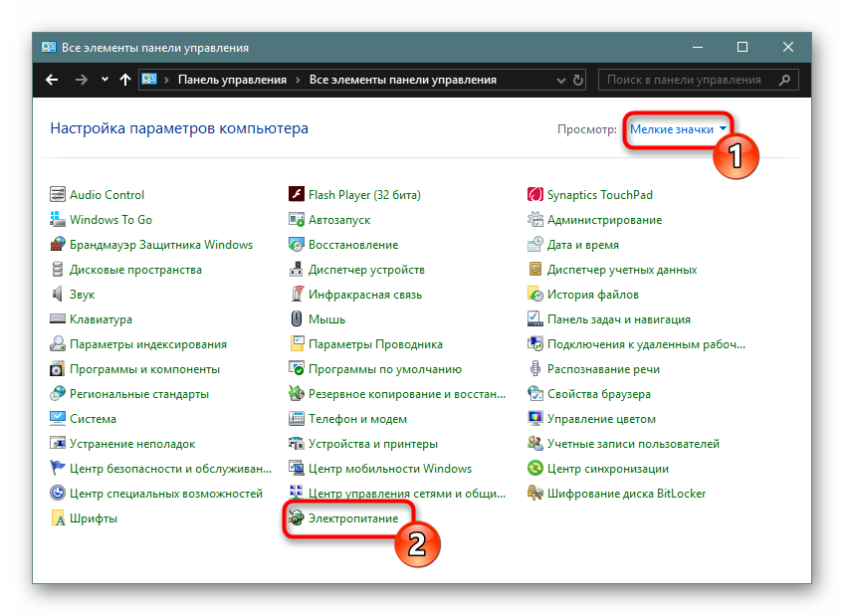844x616 pixels.
Task: Open recent locations dropdown arrow
Action: (x=105, y=79)
